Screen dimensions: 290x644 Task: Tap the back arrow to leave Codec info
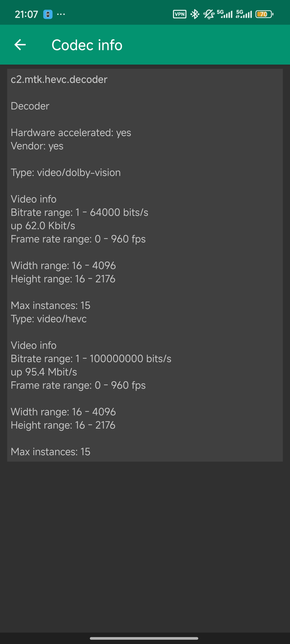pyautogui.click(x=20, y=45)
